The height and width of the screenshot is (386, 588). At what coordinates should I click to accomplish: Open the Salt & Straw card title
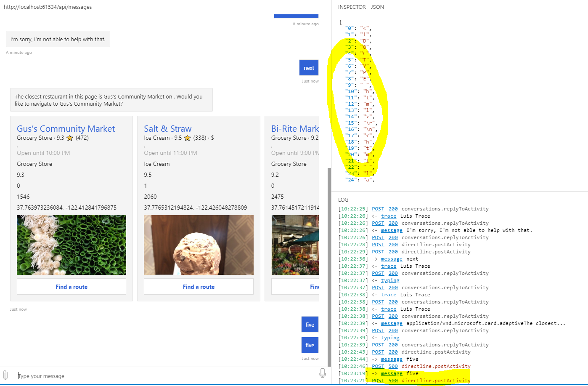[168, 129]
